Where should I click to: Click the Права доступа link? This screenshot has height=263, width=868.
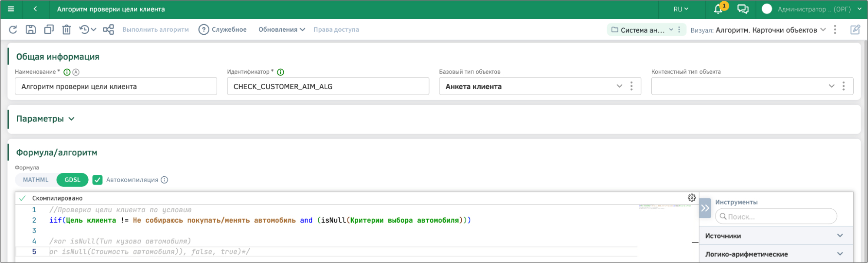tap(336, 30)
